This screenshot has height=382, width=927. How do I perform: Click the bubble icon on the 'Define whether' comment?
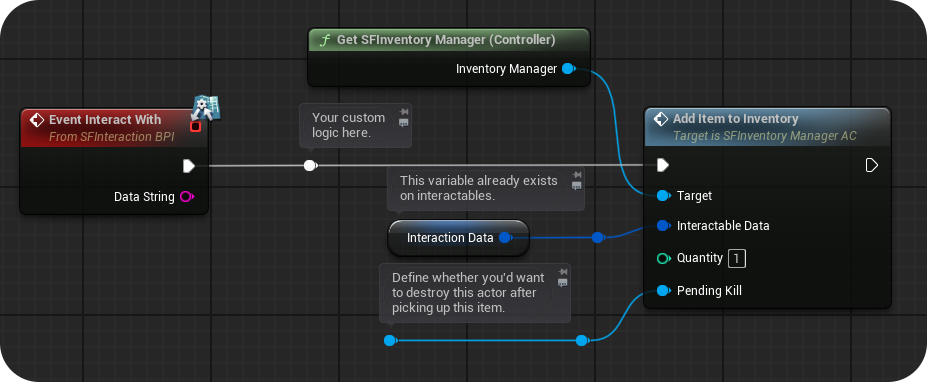[563, 283]
